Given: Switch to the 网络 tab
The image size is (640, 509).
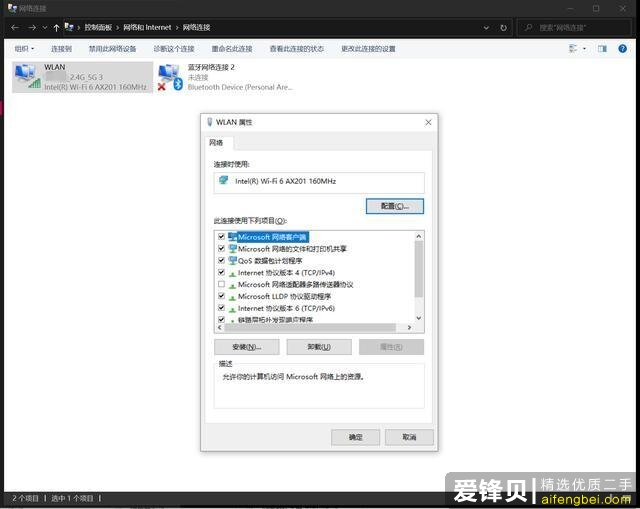Looking at the screenshot, I should pyautogui.click(x=216, y=142).
